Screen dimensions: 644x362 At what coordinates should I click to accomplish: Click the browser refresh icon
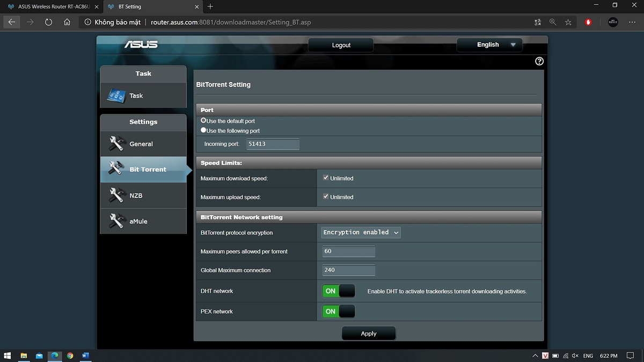tap(48, 22)
